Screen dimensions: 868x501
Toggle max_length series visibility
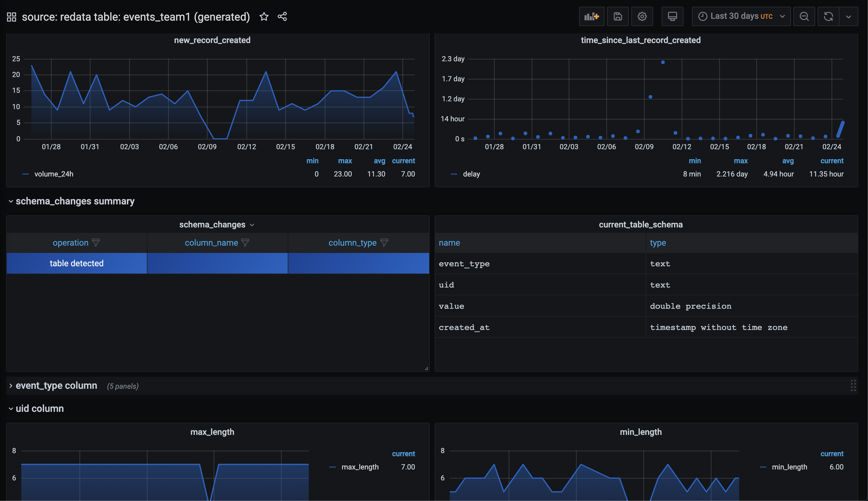(359, 467)
